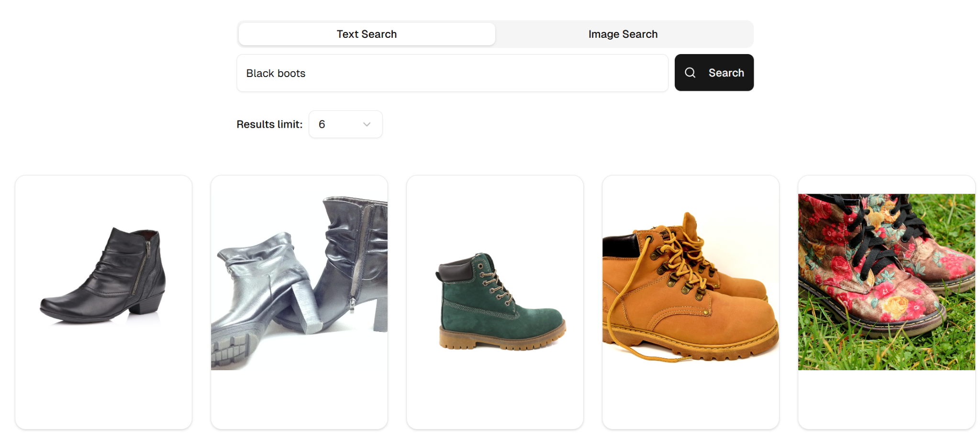
Task: Select the Text Search tab
Action: pos(367,34)
